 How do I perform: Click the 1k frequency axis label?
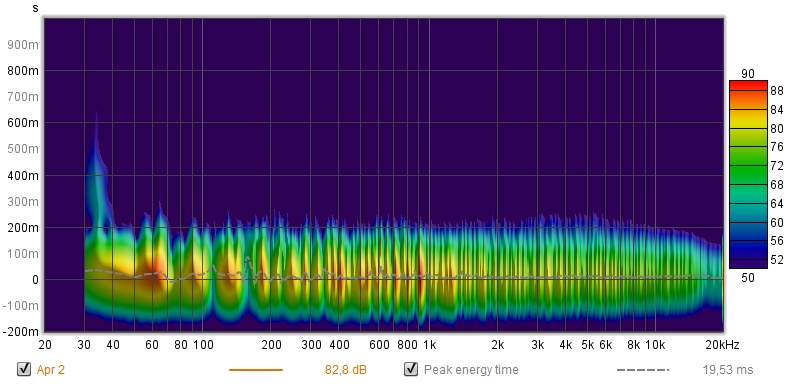(429, 345)
